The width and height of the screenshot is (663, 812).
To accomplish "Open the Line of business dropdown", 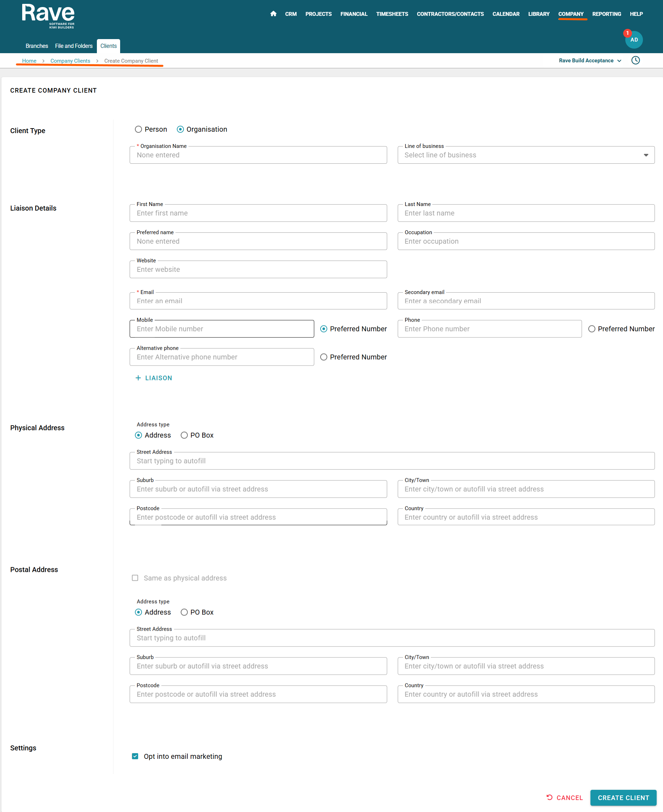I will coord(526,155).
